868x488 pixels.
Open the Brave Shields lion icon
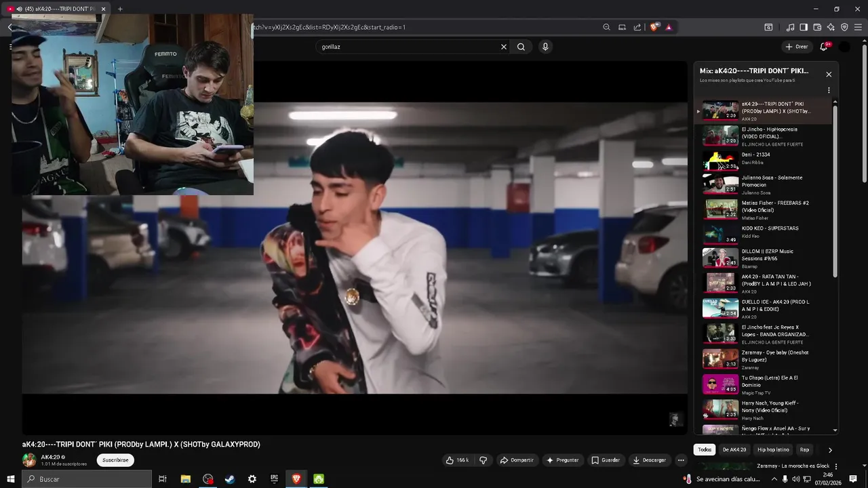654,27
